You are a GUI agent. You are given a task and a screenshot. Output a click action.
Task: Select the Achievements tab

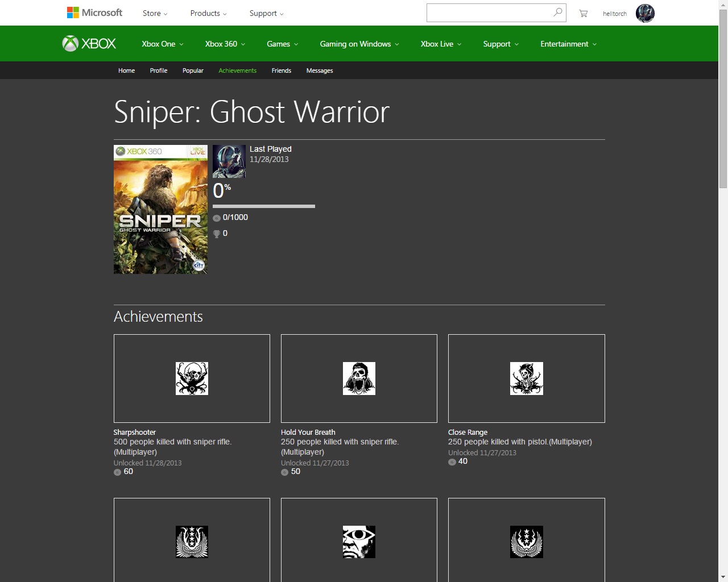[x=237, y=70]
